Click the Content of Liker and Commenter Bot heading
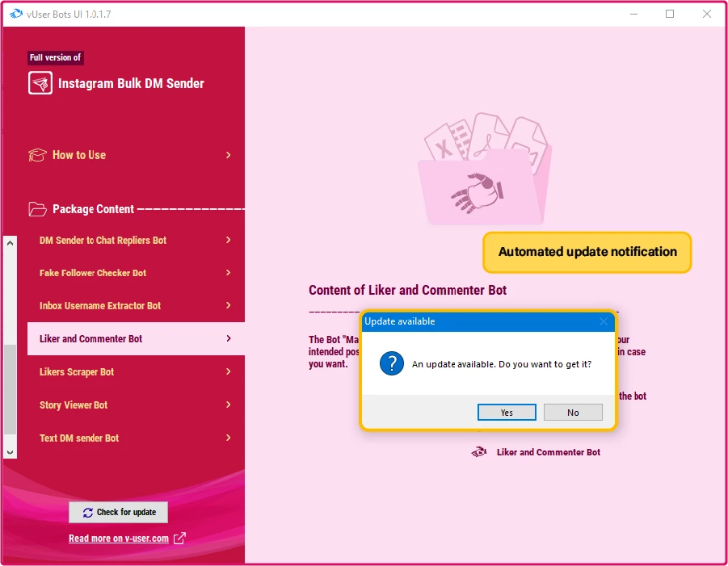This screenshot has width=728, height=566. (x=408, y=291)
